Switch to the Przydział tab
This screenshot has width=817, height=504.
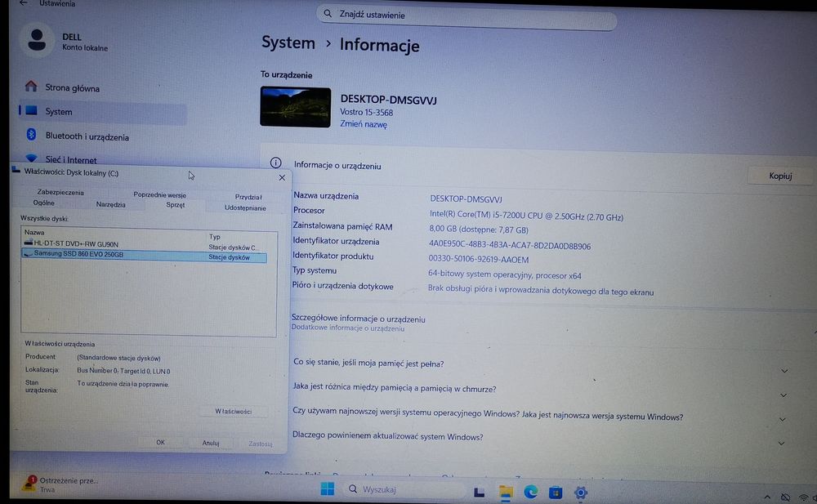coord(248,197)
